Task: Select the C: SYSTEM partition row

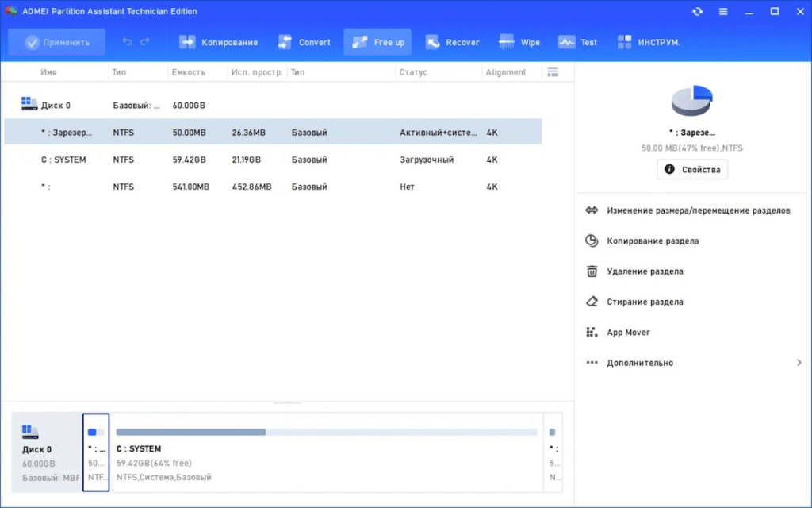Action: pyautogui.click(x=238, y=159)
